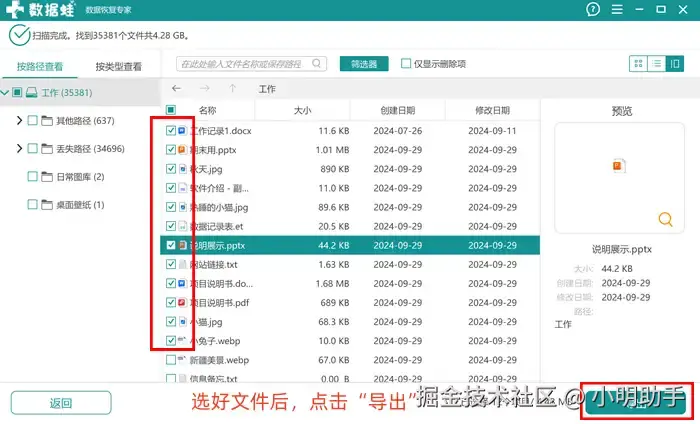
Task: Collapse the 工作 (35381) tree node
Action: [5, 92]
